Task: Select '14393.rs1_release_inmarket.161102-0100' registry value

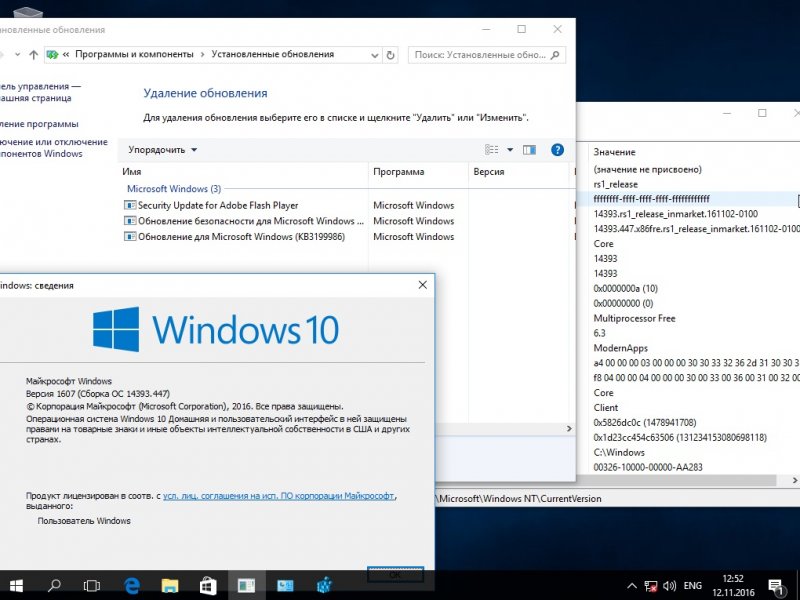Action: (x=676, y=214)
